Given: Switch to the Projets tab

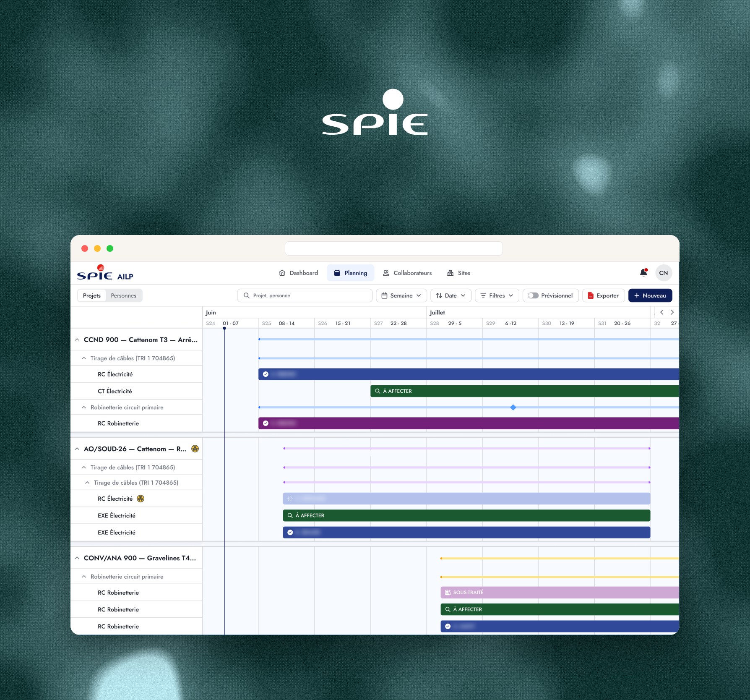Looking at the screenshot, I should (92, 295).
